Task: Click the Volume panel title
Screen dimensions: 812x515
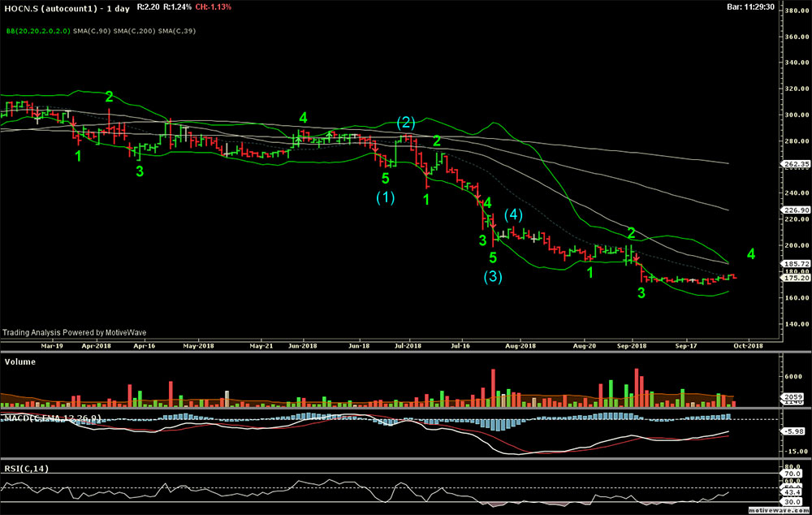Action: click(20, 361)
